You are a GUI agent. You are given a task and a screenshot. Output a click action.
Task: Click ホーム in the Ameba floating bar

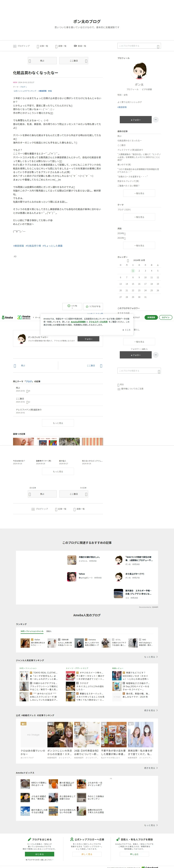(x=38, y=317)
